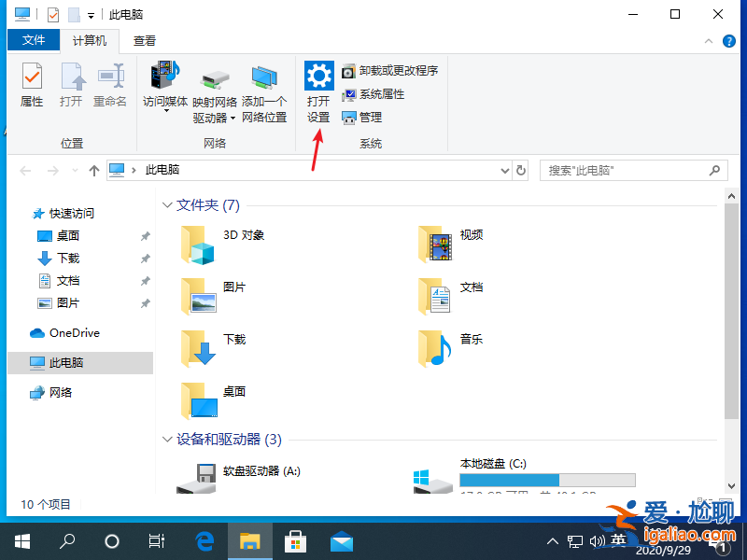Collapse the 文件夹 (7) section
The width and height of the screenshot is (747, 560).
(167, 204)
